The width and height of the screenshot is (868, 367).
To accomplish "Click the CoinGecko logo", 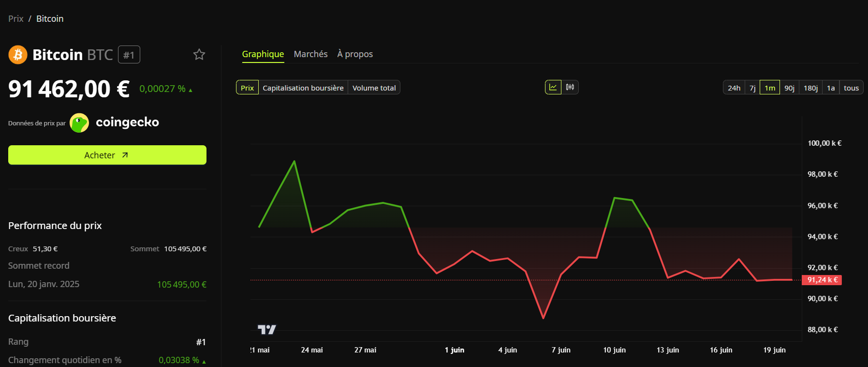I will (115, 122).
